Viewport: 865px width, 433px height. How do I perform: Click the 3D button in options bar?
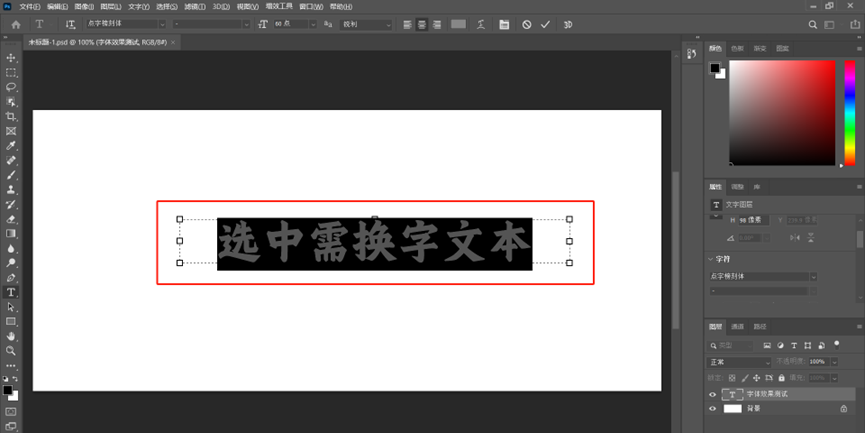[x=568, y=24]
